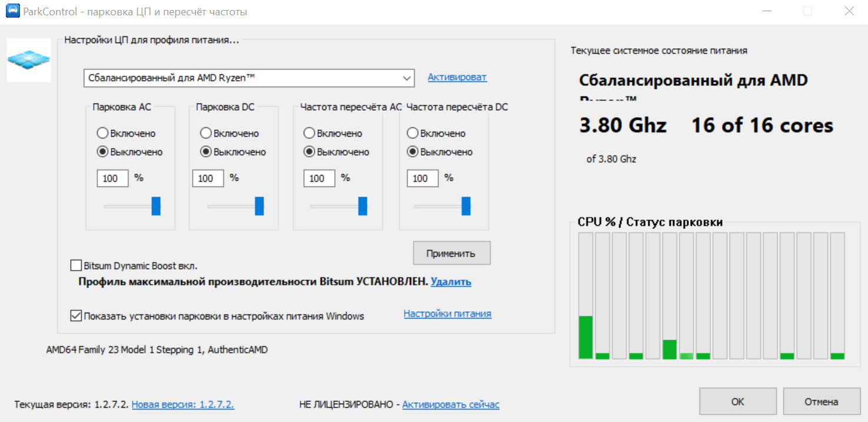Minimize the ParkControl window

[x=767, y=11]
